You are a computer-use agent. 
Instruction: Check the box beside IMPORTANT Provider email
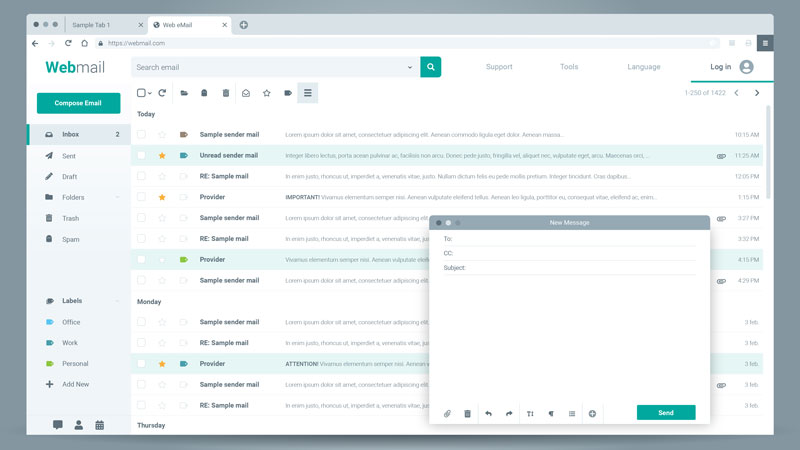point(142,197)
